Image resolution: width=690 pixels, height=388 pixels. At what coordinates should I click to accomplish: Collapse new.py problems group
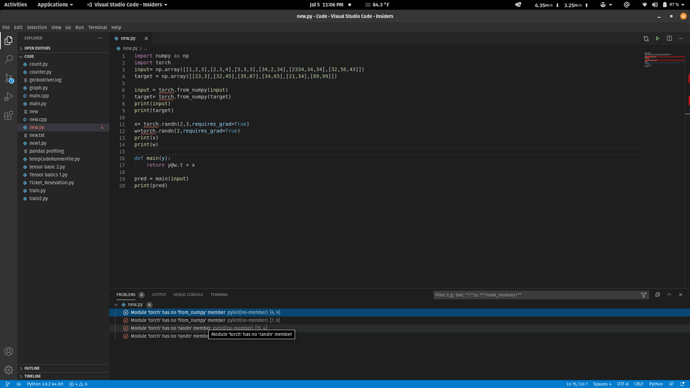click(116, 304)
